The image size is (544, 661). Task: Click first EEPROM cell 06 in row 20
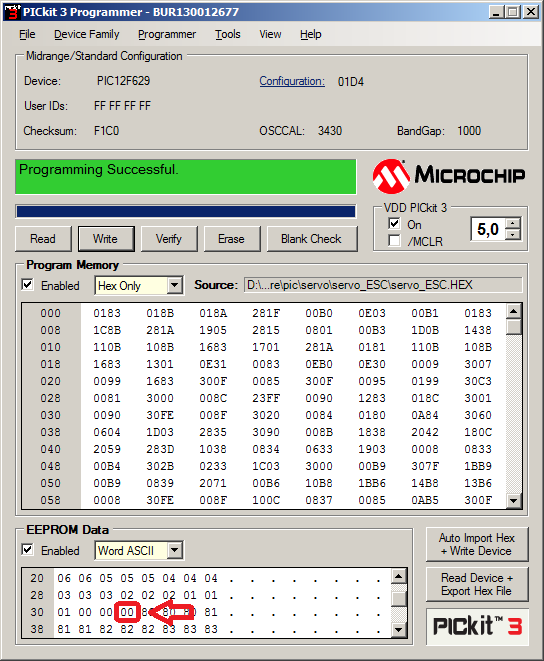tap(64, 578)
